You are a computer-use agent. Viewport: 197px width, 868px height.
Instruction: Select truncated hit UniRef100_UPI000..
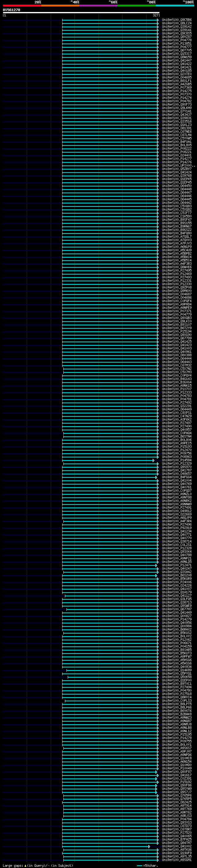[178, 165]
